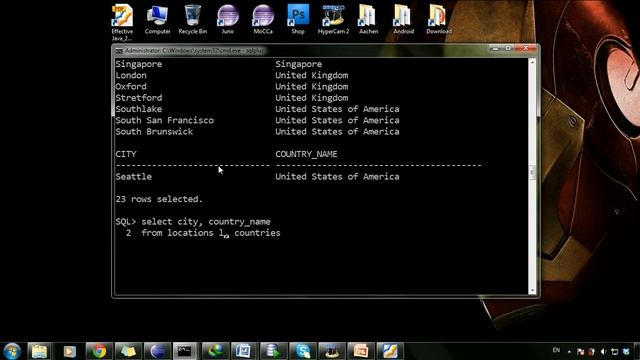Click the scroll up arrow in cmd window
Screen dimensions: 640x360
click(532, 62)
